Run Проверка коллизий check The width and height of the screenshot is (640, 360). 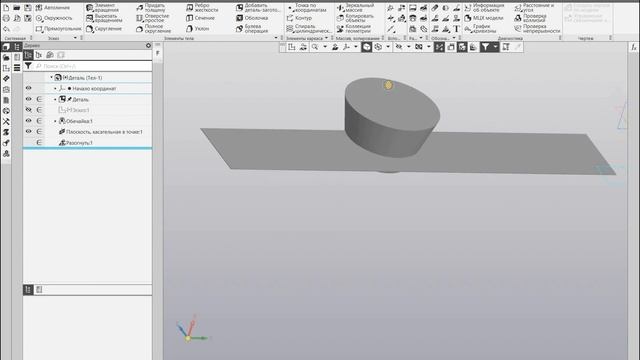pos(531,18)
